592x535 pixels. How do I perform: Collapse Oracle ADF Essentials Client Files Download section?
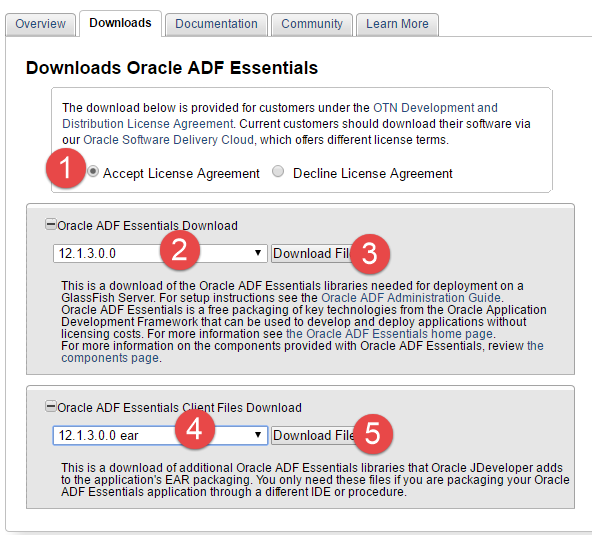[x=50, y=406]
